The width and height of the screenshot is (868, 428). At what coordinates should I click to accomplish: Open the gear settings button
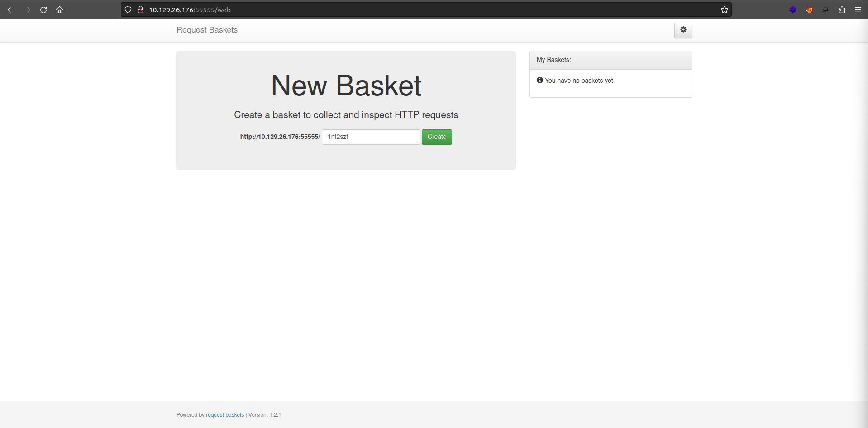[x=683, y=30]
